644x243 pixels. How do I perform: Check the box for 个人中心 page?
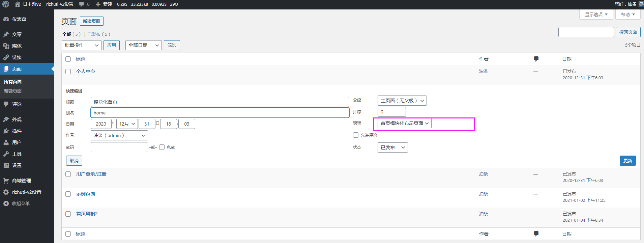pyautogui.click(x=68, y=72)
